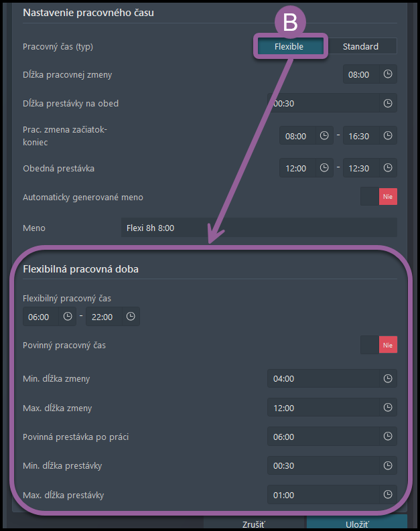Screen dimensions: 420x531
Task: Open clock picker for Max. dĺžka zmeny
Action: pos(388,407)
